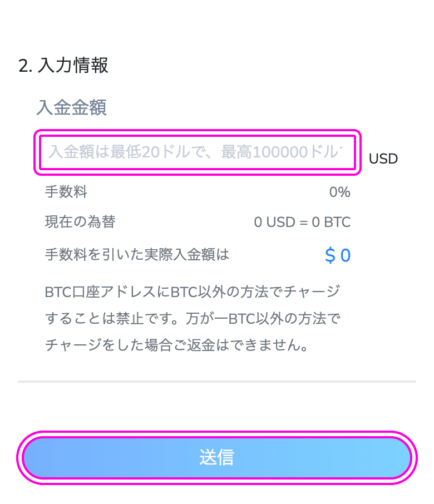Click the 最高100000ドル placeholder text in the field
This screenshot has height=504, width=434.
[280, 152]
